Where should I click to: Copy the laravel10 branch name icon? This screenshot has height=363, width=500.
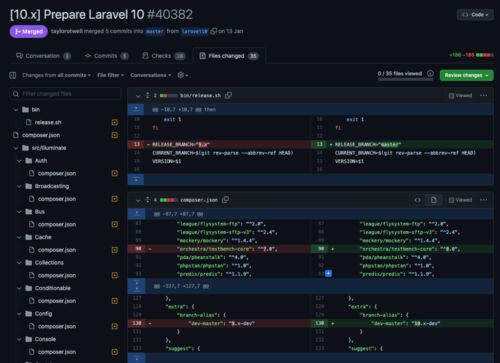214,31
